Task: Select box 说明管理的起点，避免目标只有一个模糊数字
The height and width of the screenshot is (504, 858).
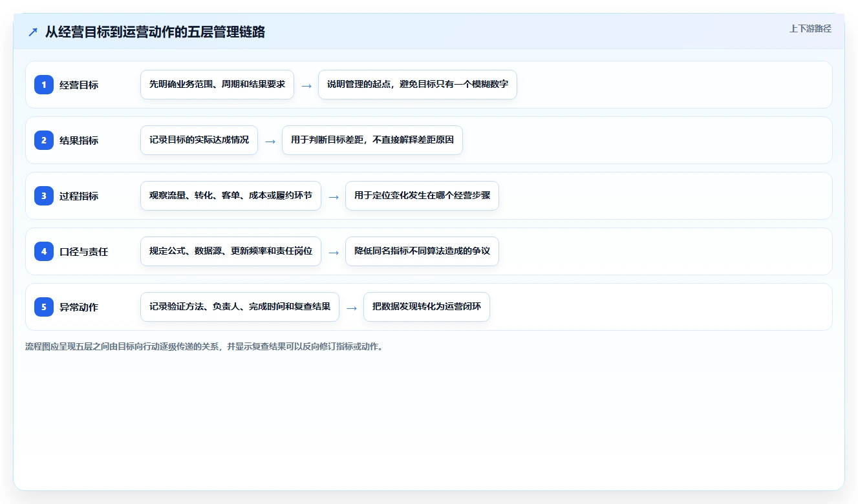Action: tap(418, 85)
